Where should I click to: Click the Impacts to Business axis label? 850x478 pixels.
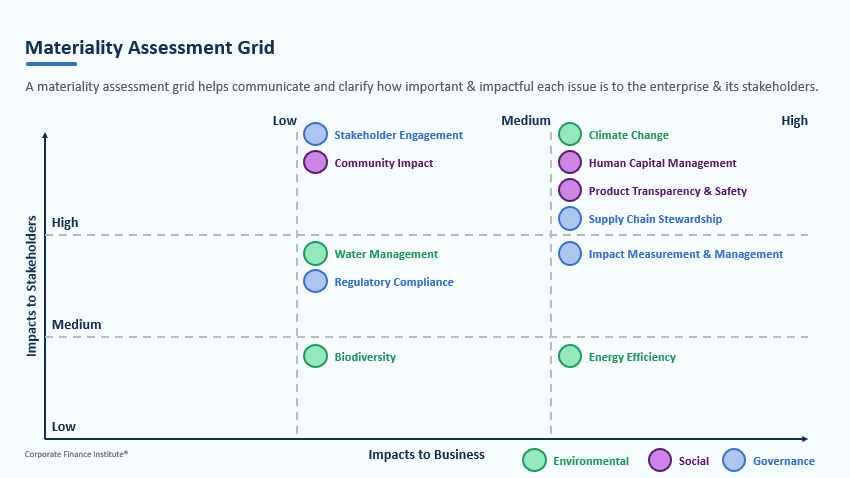tap(426, 455)
